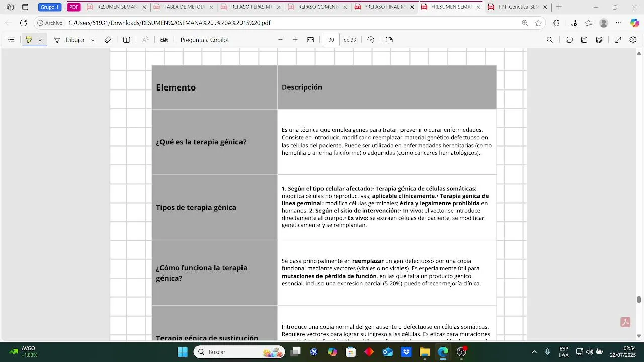The width and height of the screenshot is (644, 362).
Task: Select the yellow highlighter tool
Action: (x=29, y=40)
